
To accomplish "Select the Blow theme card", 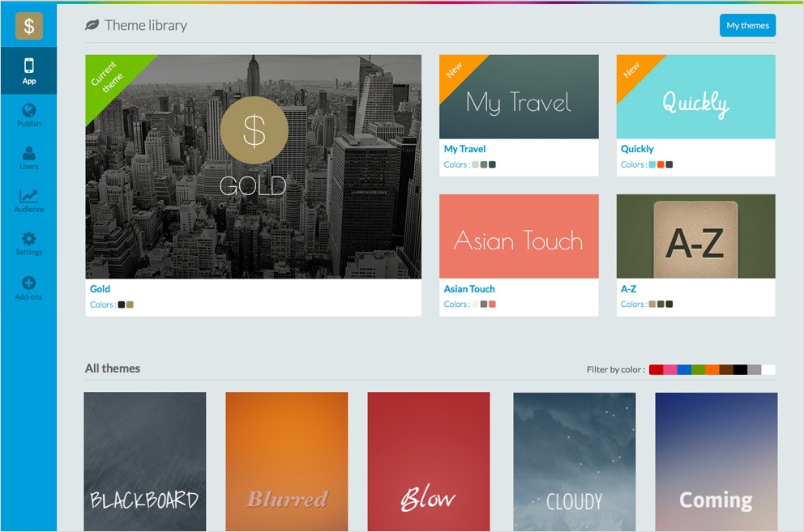I will pyautogui.click(x=429, y=462).
